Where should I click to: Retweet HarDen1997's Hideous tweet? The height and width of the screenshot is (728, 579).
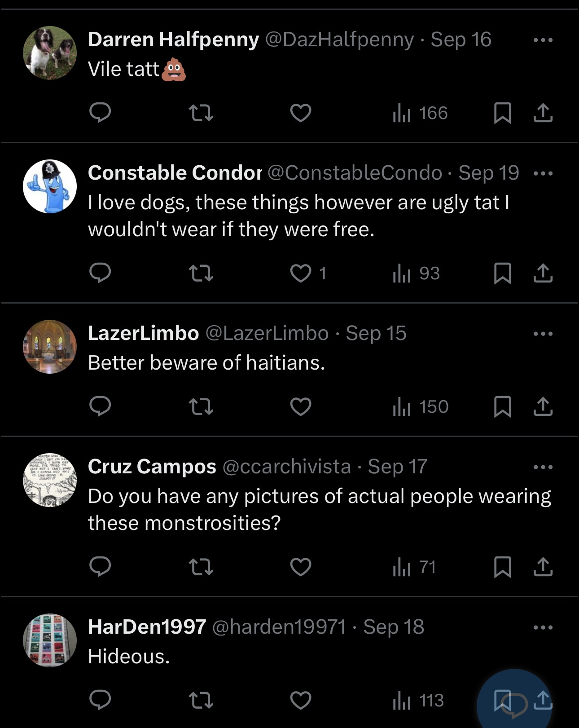click(201, 700)
